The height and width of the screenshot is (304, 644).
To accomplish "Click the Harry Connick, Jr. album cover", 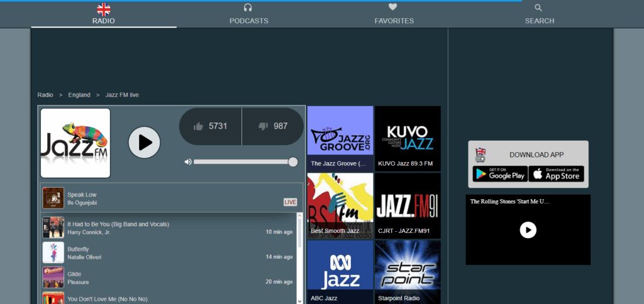I will 53,228.
